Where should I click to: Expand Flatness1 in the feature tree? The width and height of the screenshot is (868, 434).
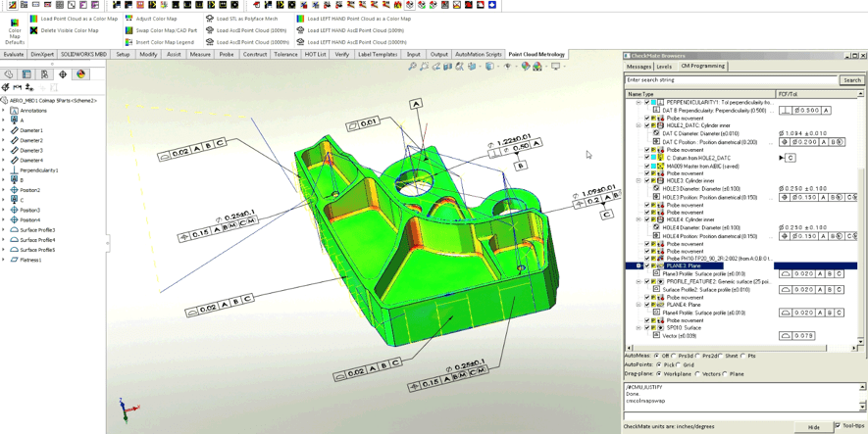click(3, 260)
